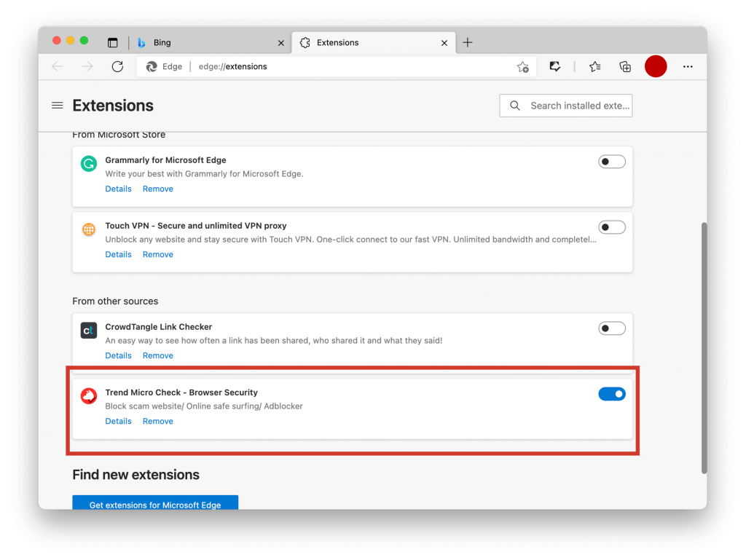Screen dimensions: 746x560
Task: Click Get extensions for Microsoft Edge button
Action: 155,504
